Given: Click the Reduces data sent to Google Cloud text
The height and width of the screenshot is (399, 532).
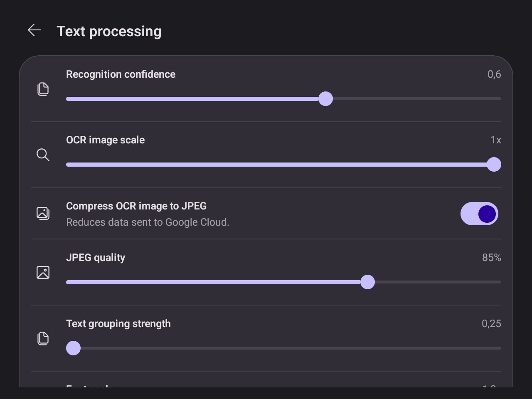Looking at the screenshot, I should (148, 222).
